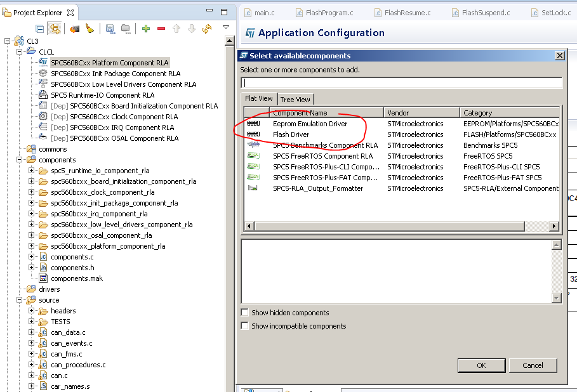Open the FlashResume.c editor tab
This screenshot has height=392, width=577.
click(x=403, y=13)
